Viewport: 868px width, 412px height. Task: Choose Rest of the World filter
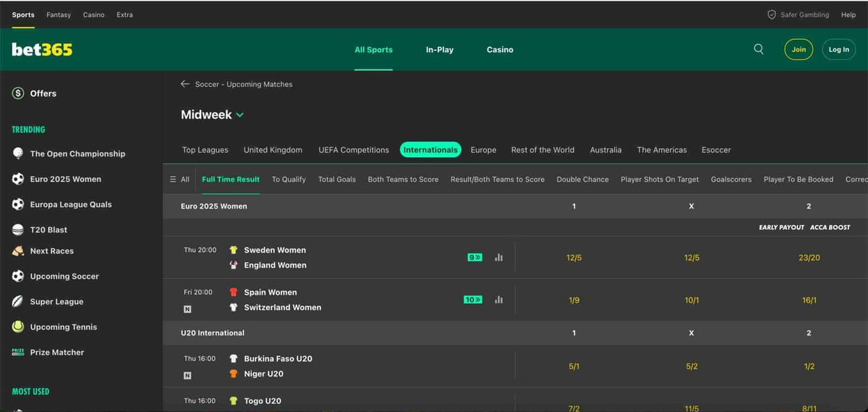pos(542,150)
